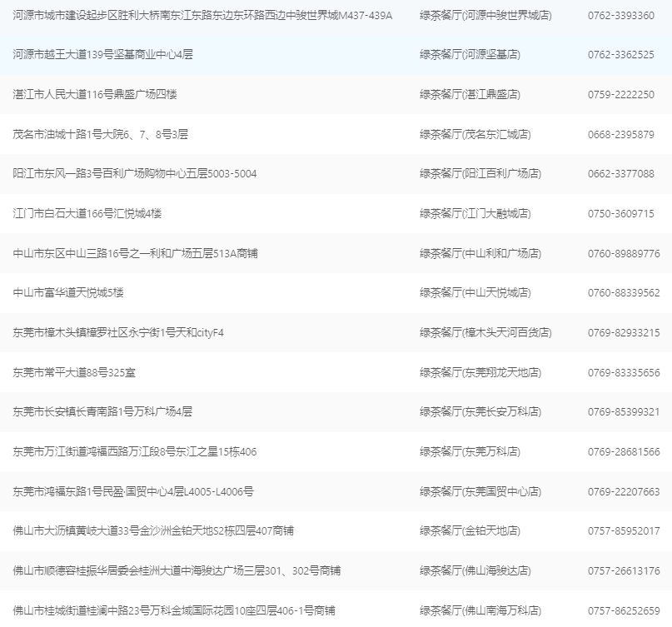
Task: Click store name 绿茶餐厅(中山利和广场店)
Action: [x=480, y=253]
